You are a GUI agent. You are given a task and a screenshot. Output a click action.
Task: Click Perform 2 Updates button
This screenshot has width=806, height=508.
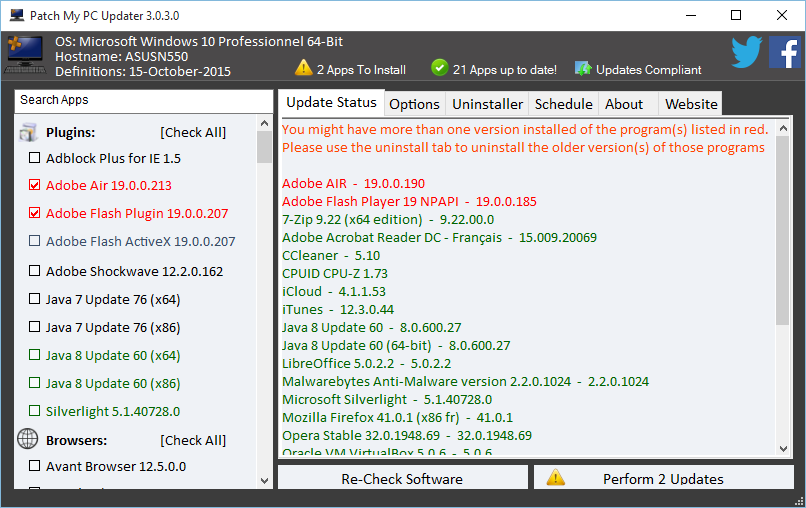[664, 478]
